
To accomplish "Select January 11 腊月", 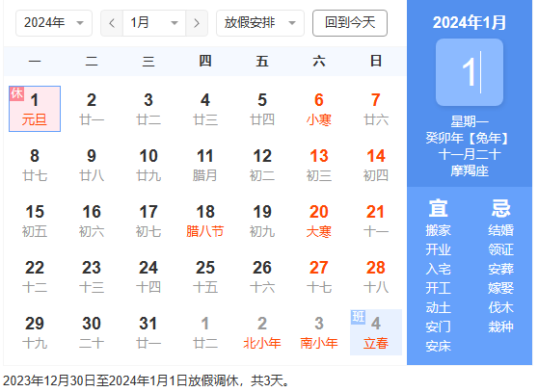I will tap(205, 165).
